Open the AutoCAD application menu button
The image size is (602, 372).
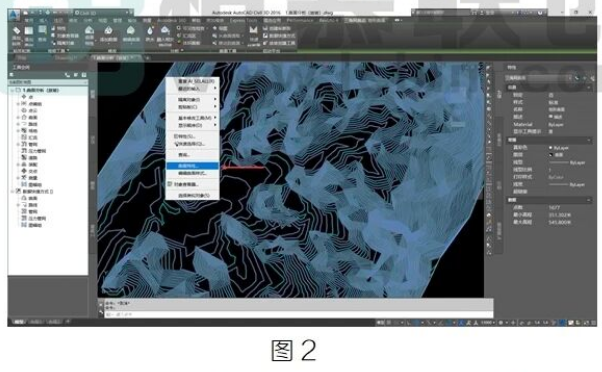pos(14,15)
